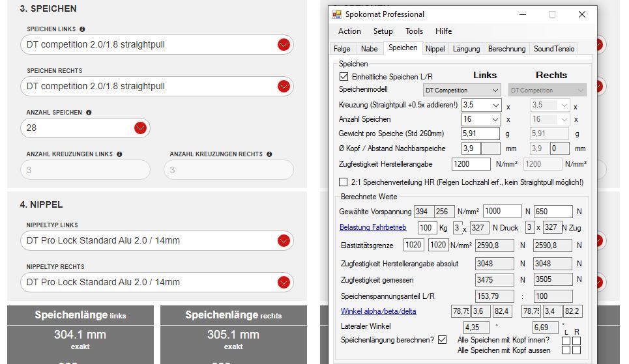
Task: Open the Speichen Links red dropdown arrow
Action: pos(284,44)
